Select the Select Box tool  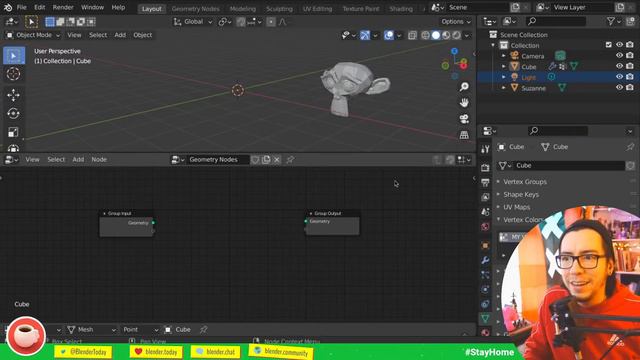tap(13, 56)
